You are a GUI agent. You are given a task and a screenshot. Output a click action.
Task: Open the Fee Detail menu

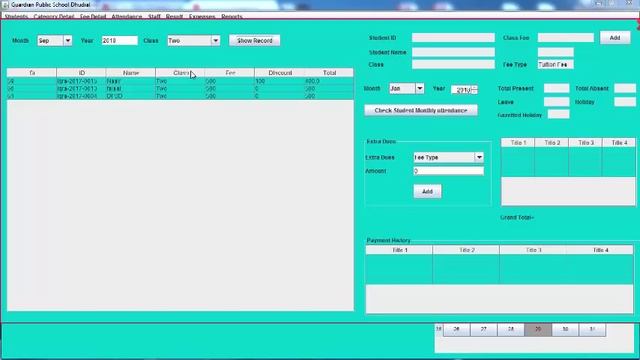pyautogui.click(x=93, y=17)
